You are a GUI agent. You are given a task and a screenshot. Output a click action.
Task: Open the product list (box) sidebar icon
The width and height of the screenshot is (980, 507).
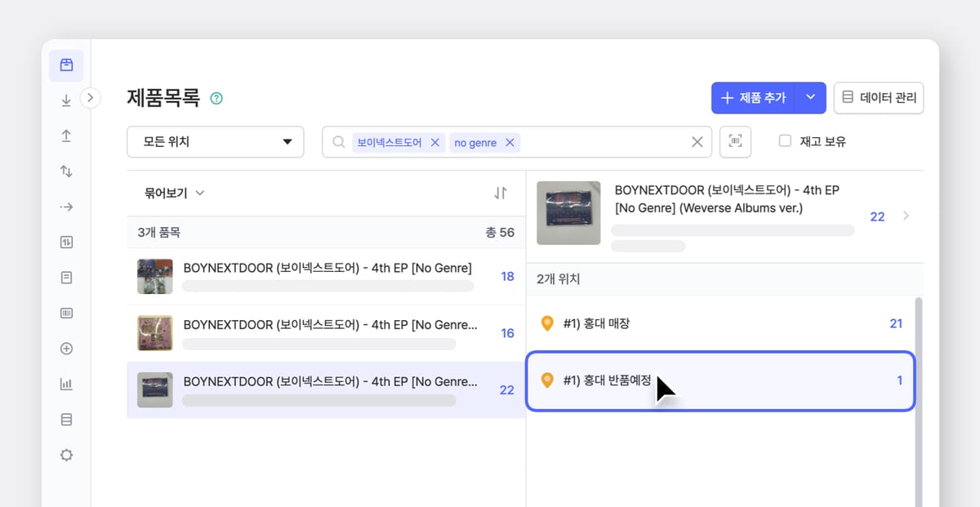[66, 65]
